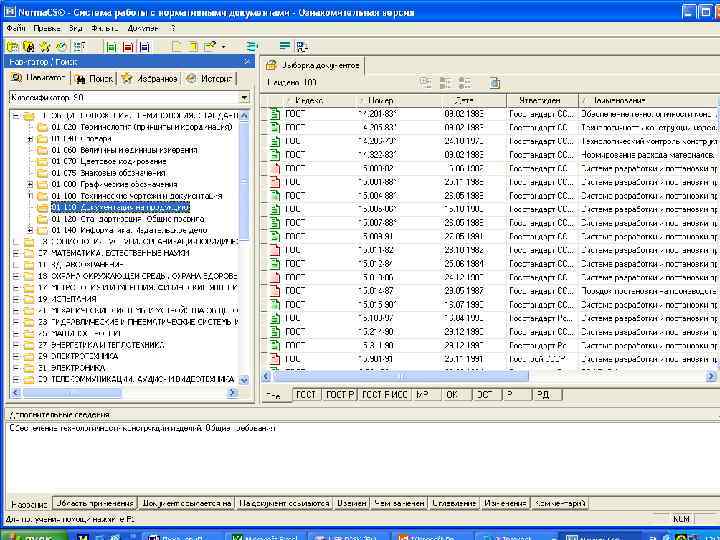The width and height of the screenshot is (720, 540).
Task: Open the Взамен details tab
Action: click(x=351, y=503)
